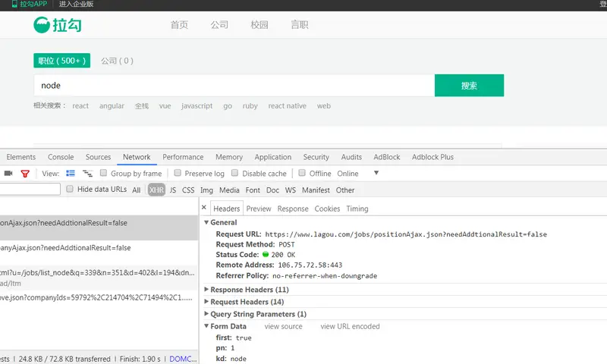Image resolution: width=607 pixels, height=364 pixels.
Task: Toggle the Offline checkbox
Action: (302, 173)
